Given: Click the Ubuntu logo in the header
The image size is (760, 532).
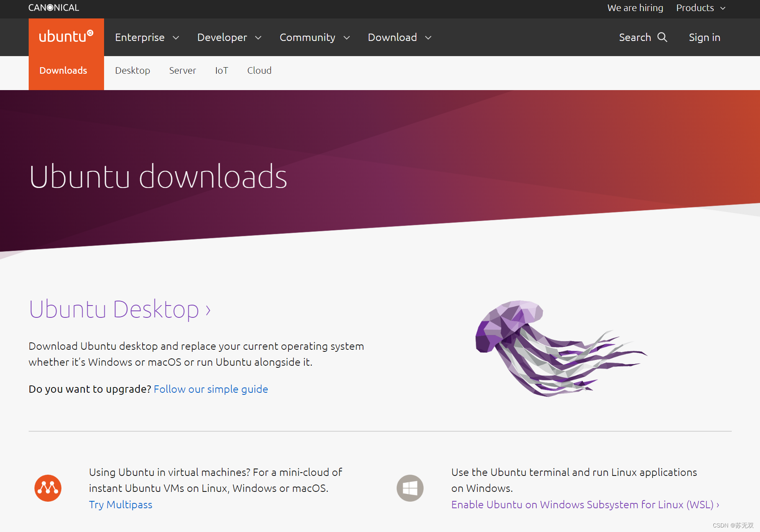Looking at the screenshot, I should click(66, 37).
